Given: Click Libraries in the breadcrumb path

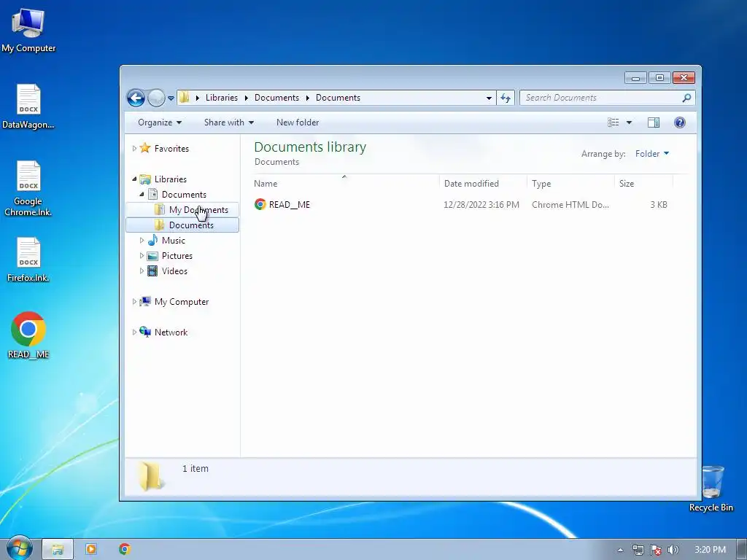Looking at the screenshot, I should [222, 98].
